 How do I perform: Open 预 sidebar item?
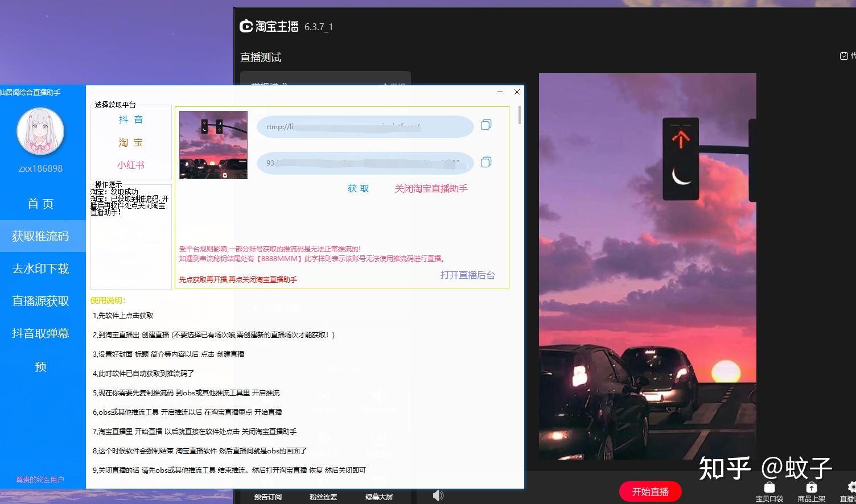40,366
